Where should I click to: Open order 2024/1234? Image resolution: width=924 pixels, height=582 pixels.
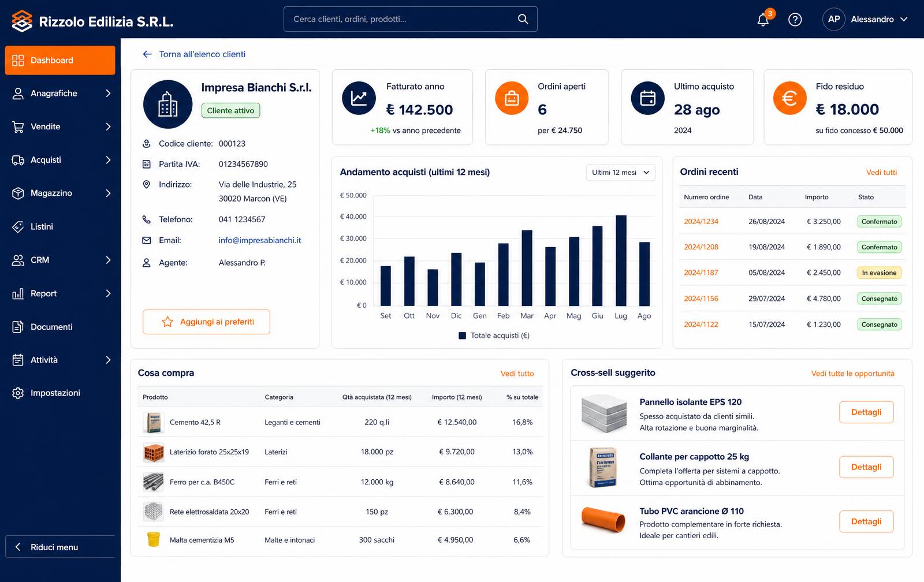click(x=701, y=222)
